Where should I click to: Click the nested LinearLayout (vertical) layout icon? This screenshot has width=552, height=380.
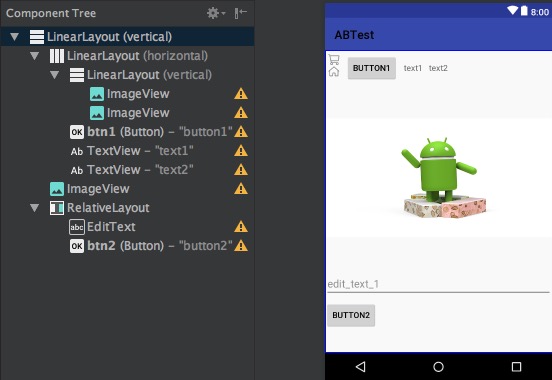[x=77, y=75]
